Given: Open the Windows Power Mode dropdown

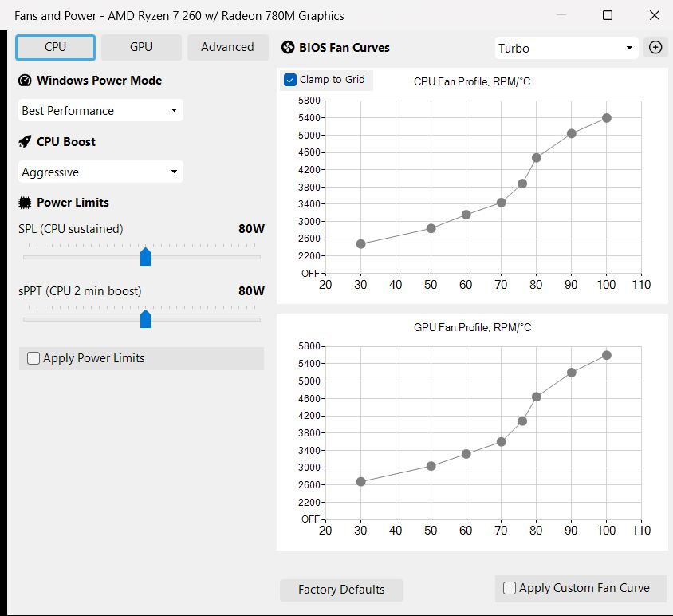Looking at the screenshot, I should (100, 111).
